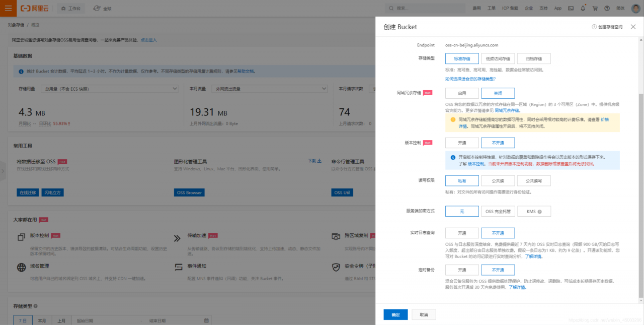This screenshot has height=325, width=644.
Task: Open 帮助文档 link in notice
Action: coord(246,72)
